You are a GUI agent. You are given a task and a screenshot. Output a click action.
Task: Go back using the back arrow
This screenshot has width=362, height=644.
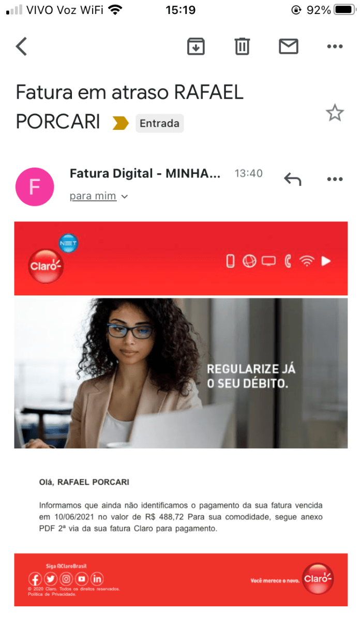(x=21, y=47)
